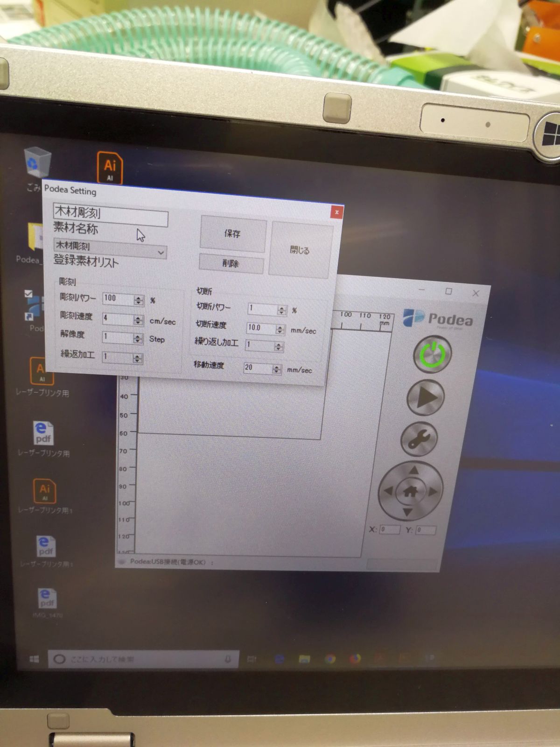Click the 素材名称 label
The height and width of the screenshot is (747, 560).
pyautogui.click(x=76, y=229)
